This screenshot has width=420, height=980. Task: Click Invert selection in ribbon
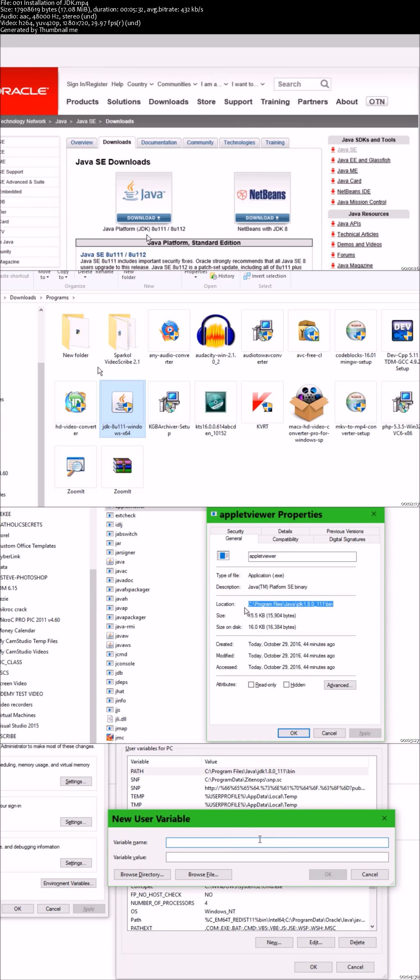click(x=265, y=276)
